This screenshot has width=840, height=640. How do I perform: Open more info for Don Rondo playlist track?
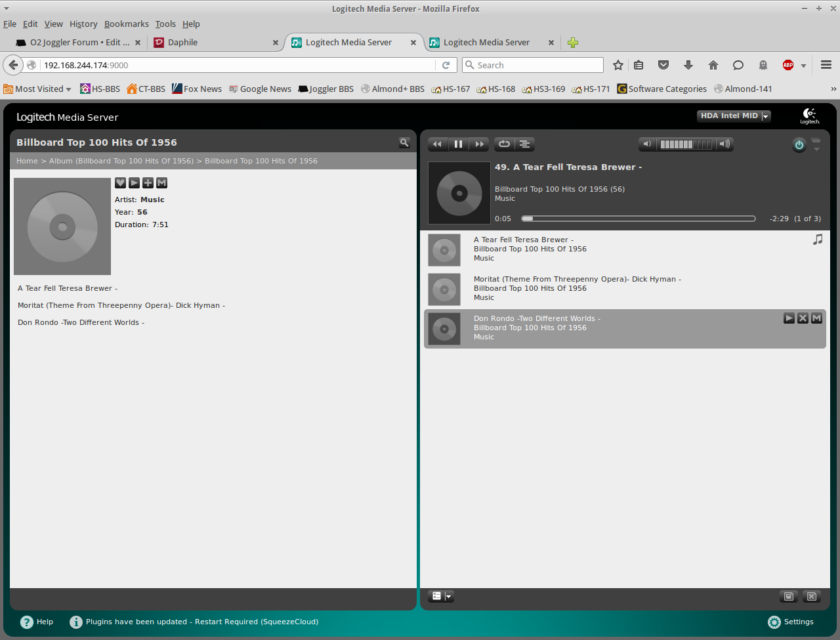(816, 318)
